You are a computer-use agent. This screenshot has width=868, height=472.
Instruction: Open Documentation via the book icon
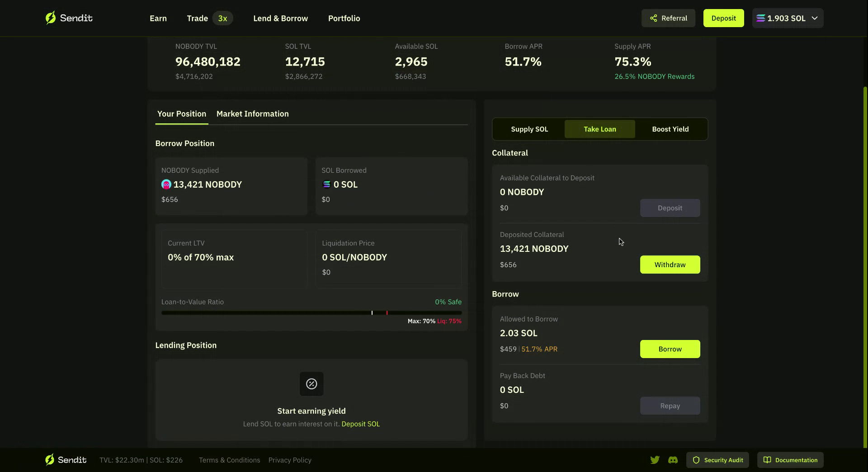pyautogui.click(x=767, y=460)
